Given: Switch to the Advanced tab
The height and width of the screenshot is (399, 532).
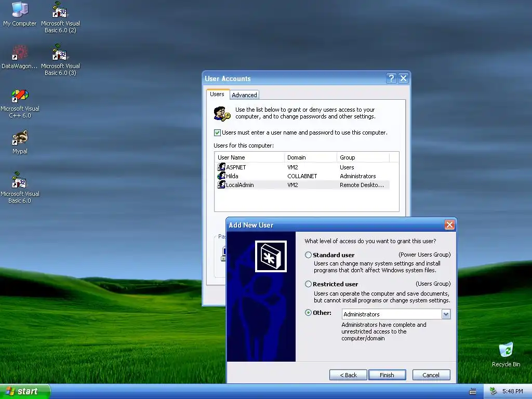Looking at the screenshot, I should coord(244,95).
